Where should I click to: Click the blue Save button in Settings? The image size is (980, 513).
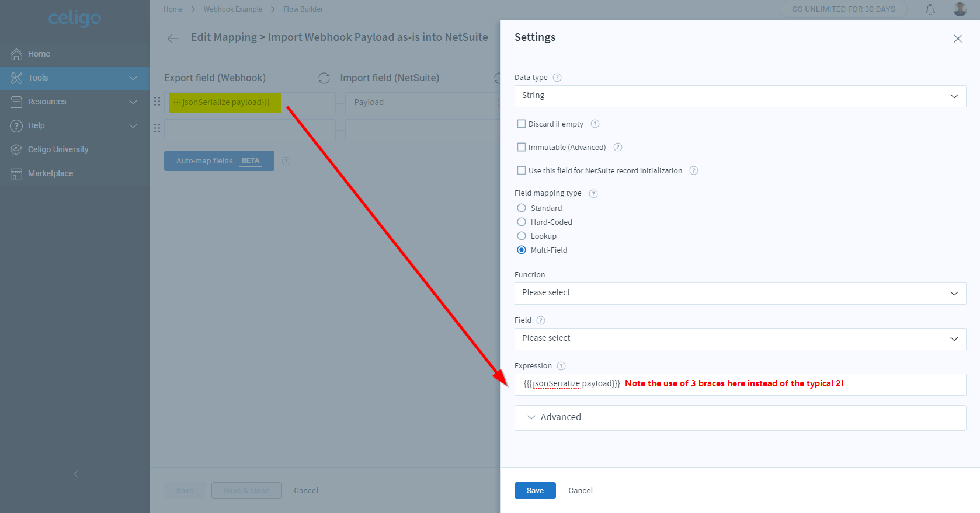pyautogui.click(x=535, y=491)
